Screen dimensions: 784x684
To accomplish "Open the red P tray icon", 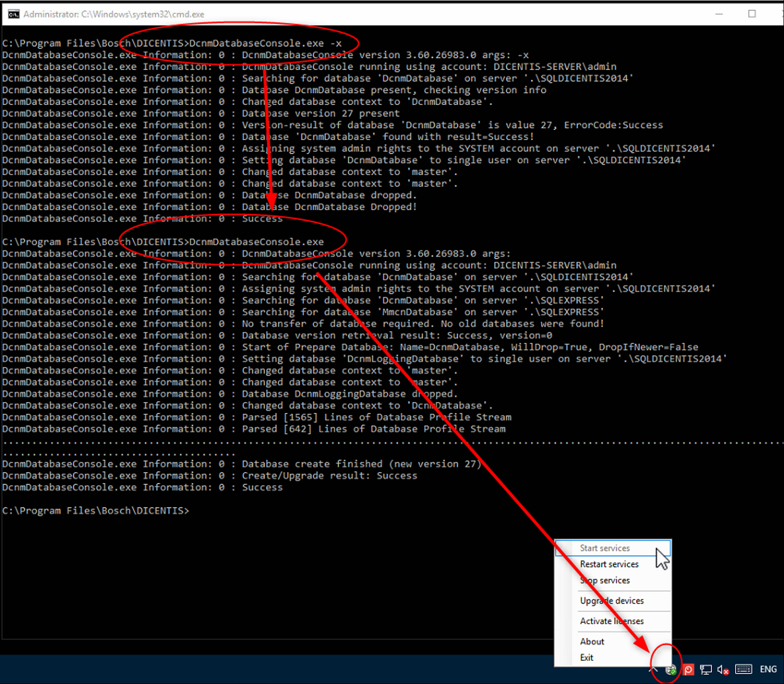I will point(688,669).
